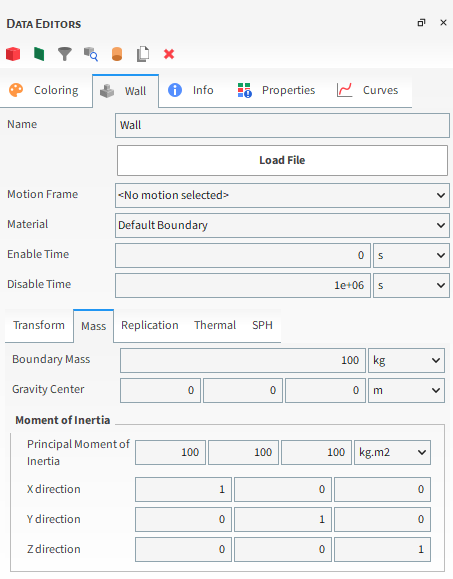Click the Boundary Mass label
The image size is (453, 579).
[51, 359]
